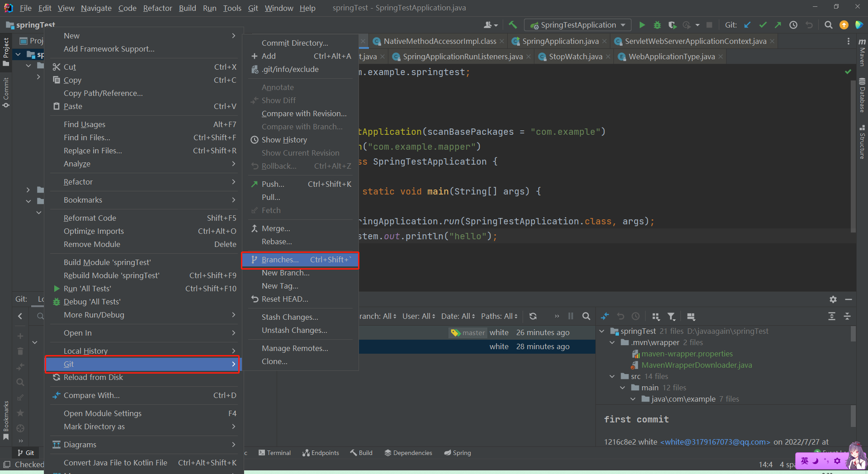Hide the Git tool window
Viewport: 868px width, 474px height.
[x=849, y=299]
